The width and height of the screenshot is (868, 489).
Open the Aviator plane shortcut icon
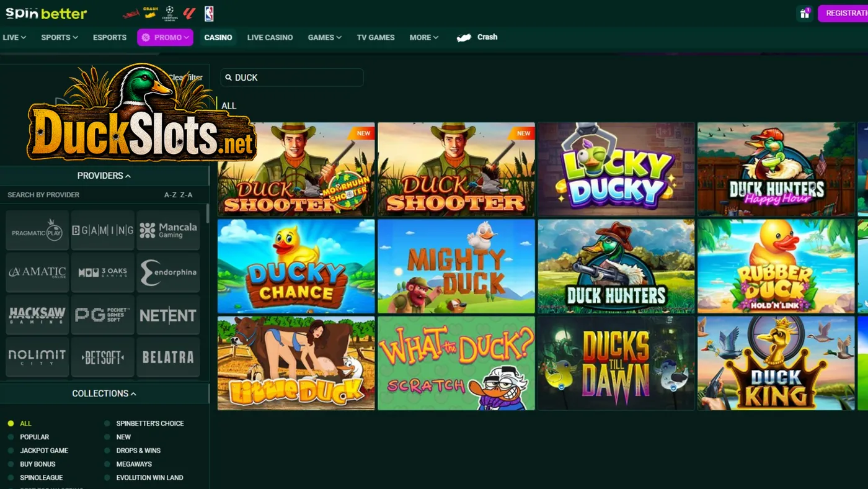tap(131, 14)
